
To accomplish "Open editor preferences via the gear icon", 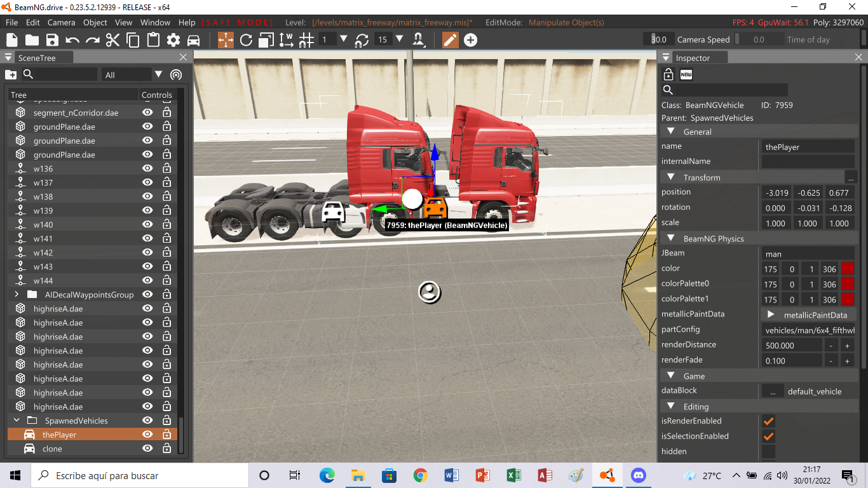I will click(x=173, y=40).
